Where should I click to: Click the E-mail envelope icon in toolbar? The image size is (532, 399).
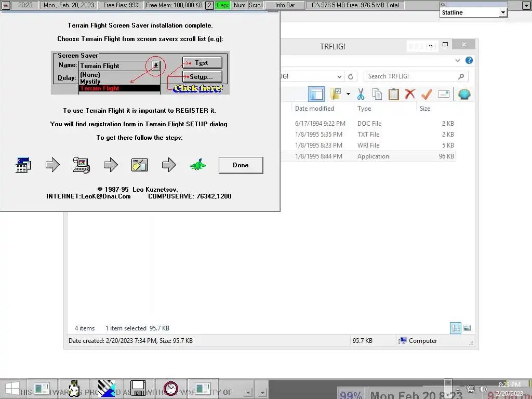tap(444, 94)
